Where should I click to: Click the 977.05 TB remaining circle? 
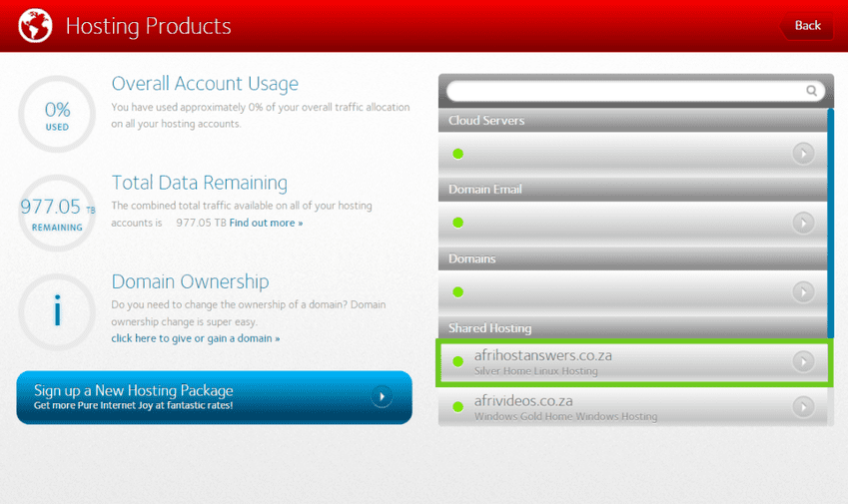click(57, 212)
